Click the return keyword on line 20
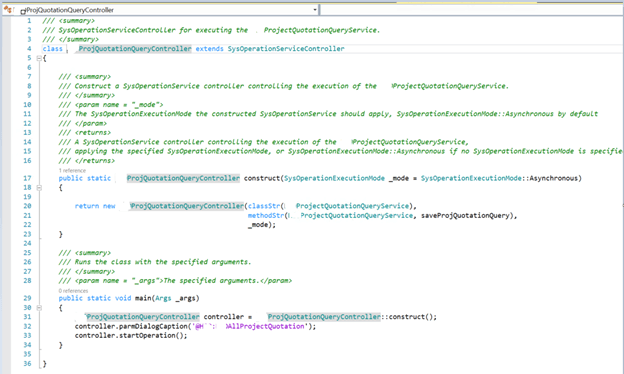 tap(87, 206)
